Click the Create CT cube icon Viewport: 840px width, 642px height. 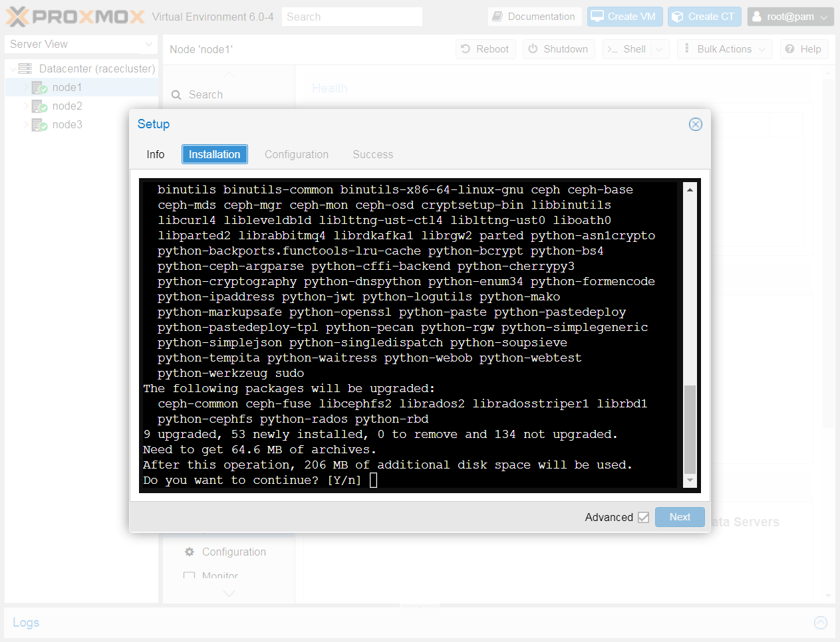coord(678,17)
